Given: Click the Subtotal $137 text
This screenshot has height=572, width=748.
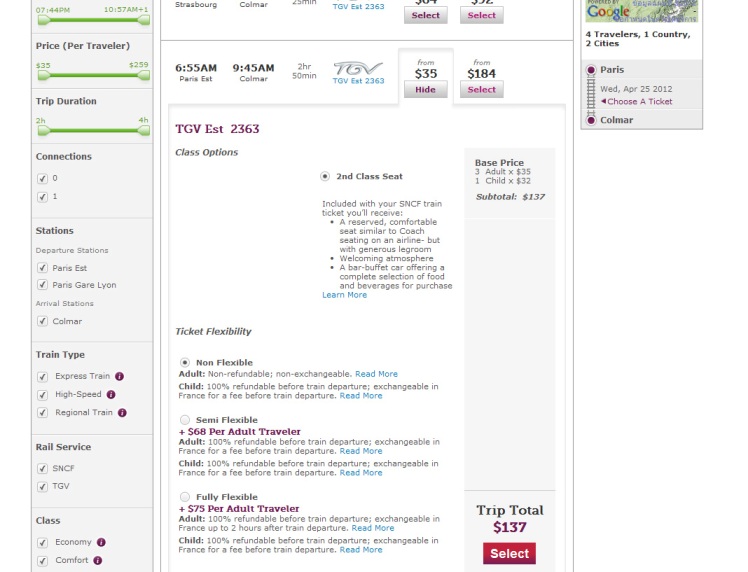Looking at the screenshot, I should pyautogui.click(x=510, y=197).
